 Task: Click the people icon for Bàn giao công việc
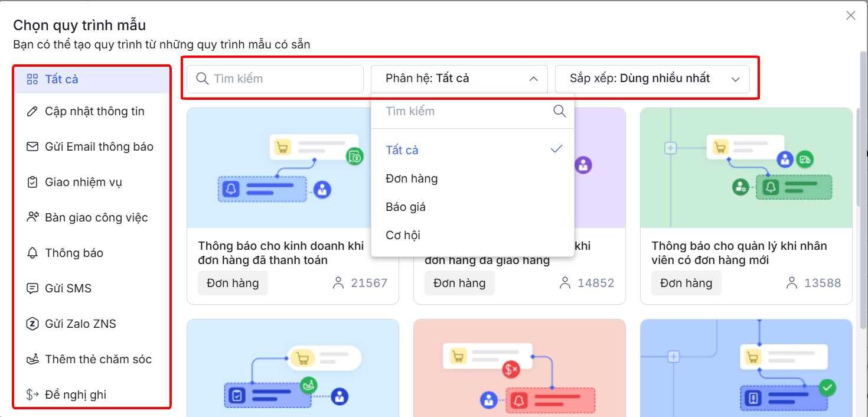[32, 218]
